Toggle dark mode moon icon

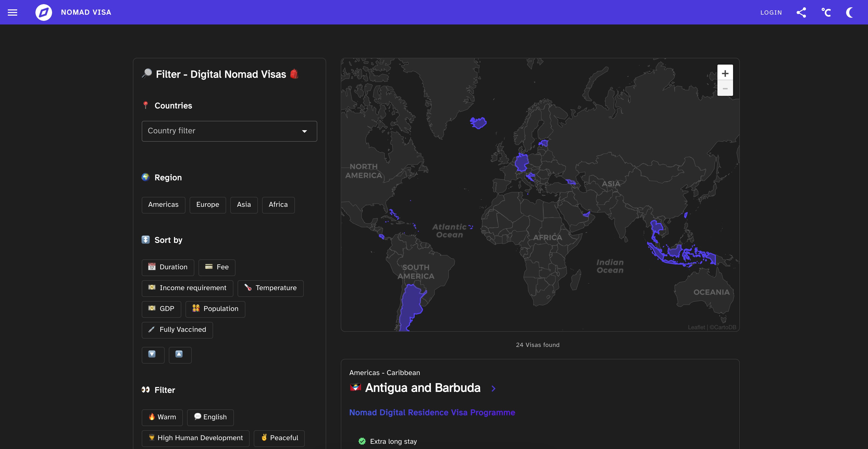(850, 13)
